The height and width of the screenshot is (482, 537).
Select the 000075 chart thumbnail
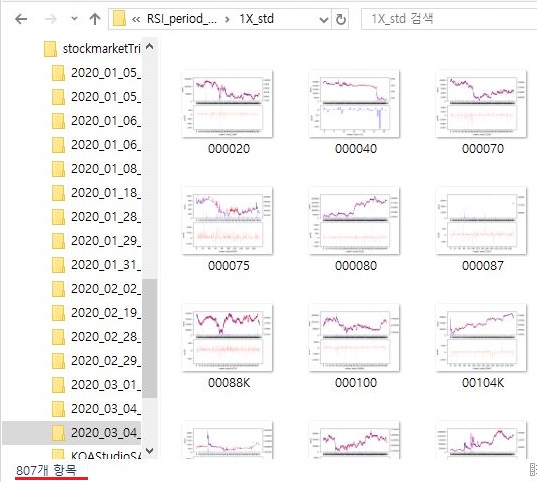227,221
